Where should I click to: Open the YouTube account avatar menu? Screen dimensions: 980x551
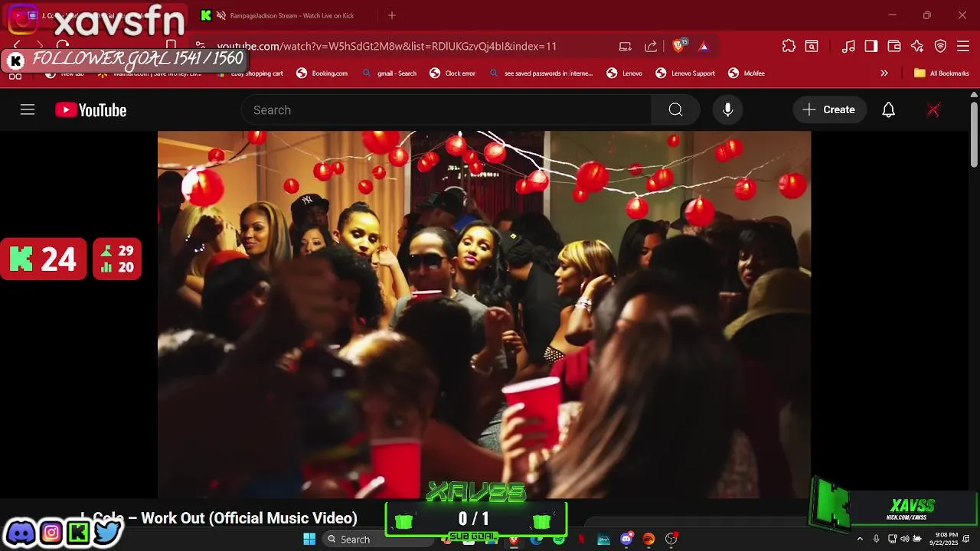click(933, 110)
